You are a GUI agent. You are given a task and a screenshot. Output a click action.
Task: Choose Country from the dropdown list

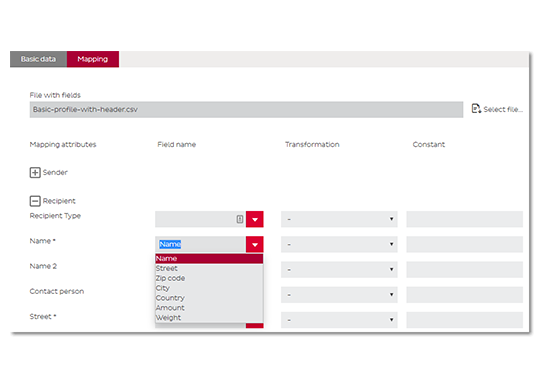pos(209,298)
